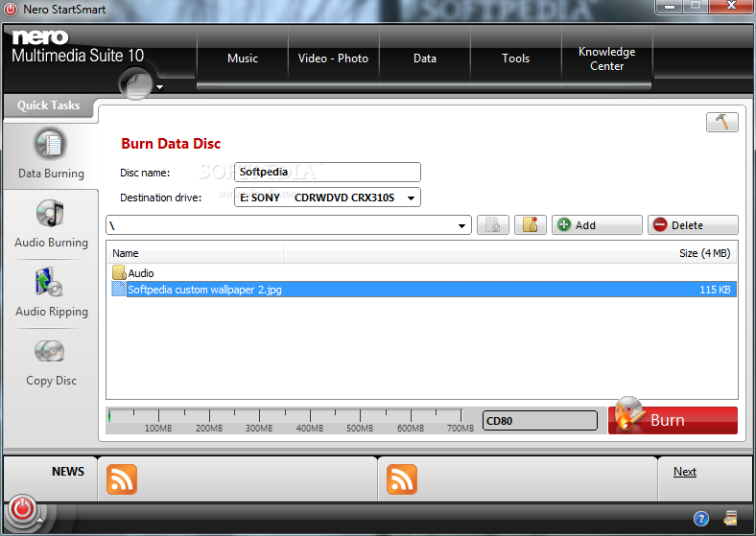
Task: Click the Nero StartSmart title bar icon
Action: (x=11, y=10)
